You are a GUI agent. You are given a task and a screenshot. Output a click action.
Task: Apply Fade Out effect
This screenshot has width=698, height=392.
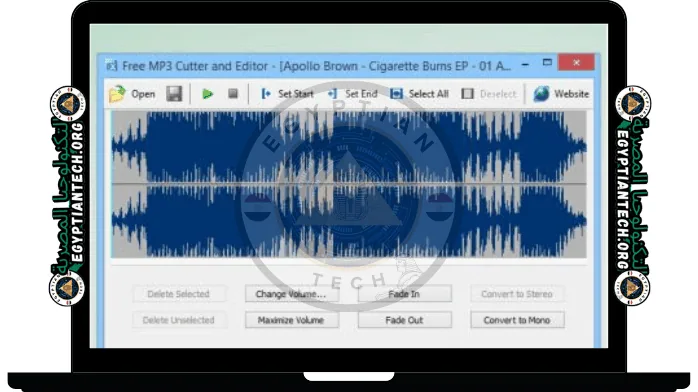coord(405,320)
